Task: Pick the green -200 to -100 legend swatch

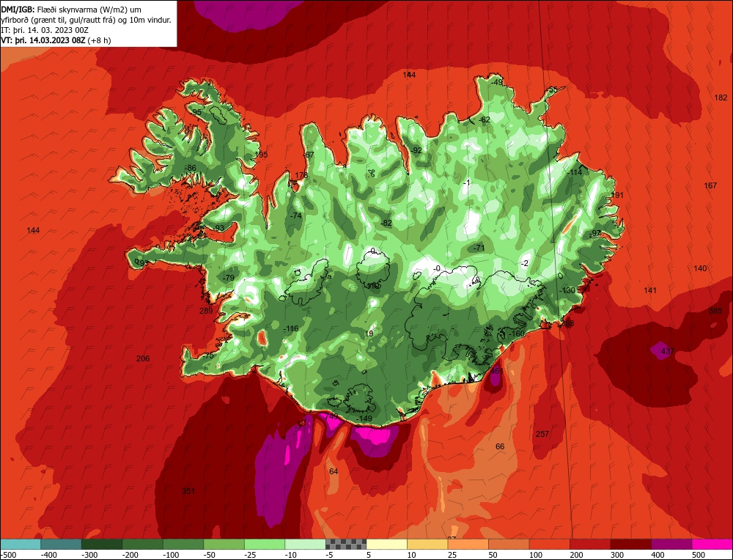Action: (x=143, y=544)
